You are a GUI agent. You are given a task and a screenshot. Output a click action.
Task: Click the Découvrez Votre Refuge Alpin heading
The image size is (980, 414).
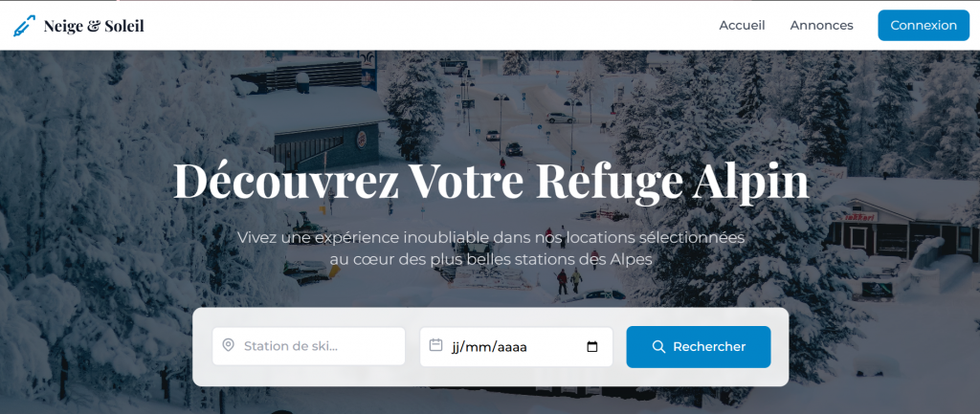pyautogui.click(x=491, y=182)
